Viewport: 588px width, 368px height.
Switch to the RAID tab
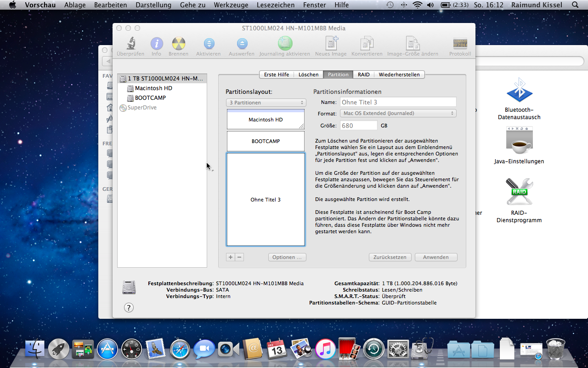pos(364,75)
